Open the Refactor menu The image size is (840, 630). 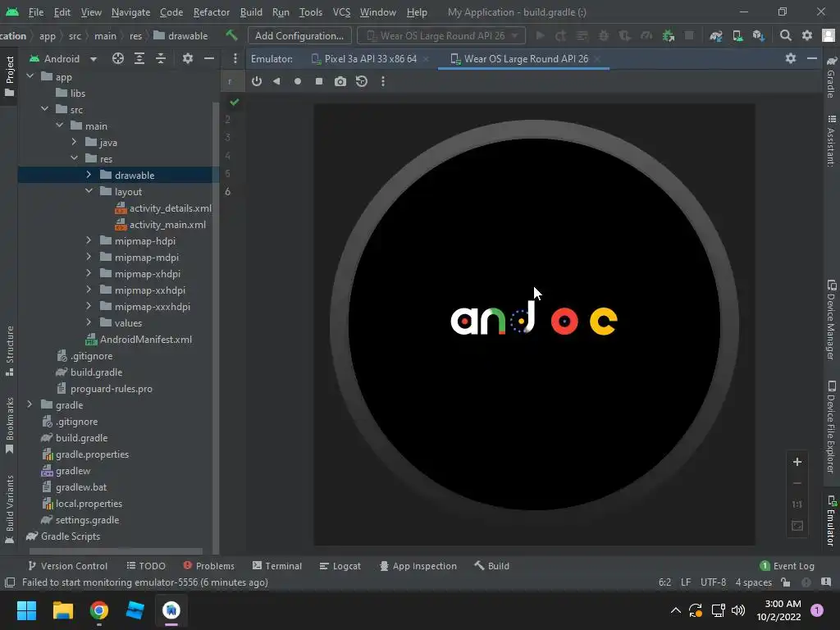click(x=211, y=11)
